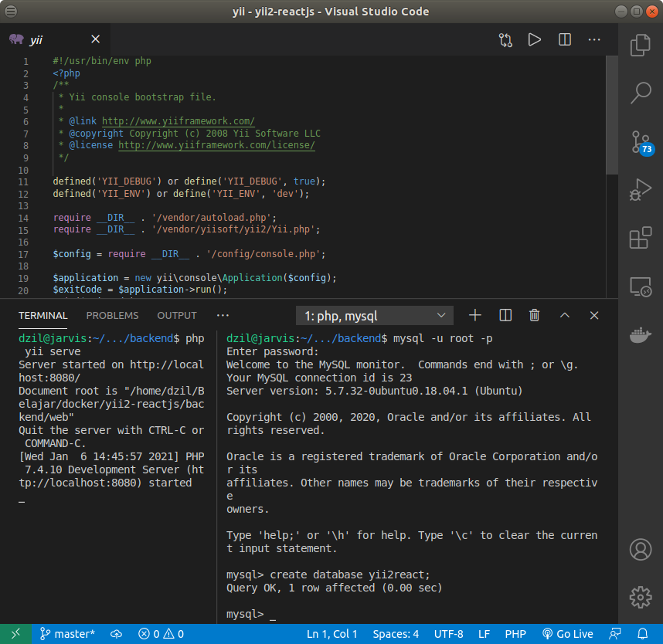Start Go Live server in status bar

tap(568, 634)
